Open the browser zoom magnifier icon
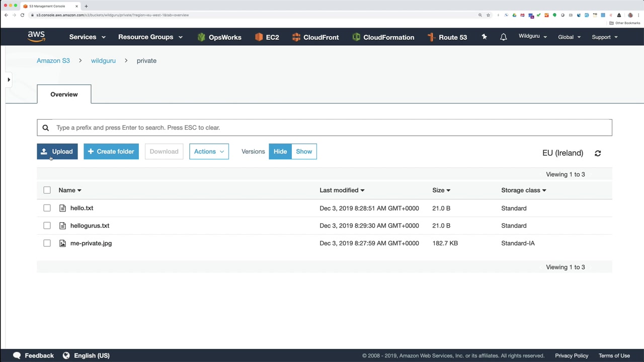The height and width of the screenshot is (362, 644). pos(480,15)
